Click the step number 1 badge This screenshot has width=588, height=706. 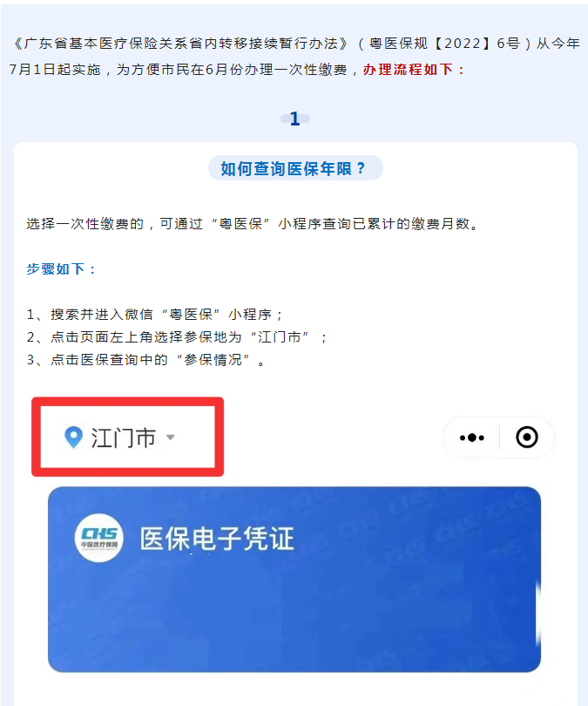294,119
